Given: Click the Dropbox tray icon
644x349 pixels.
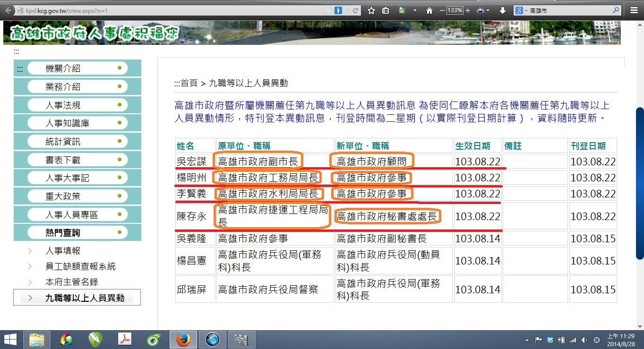Looking at the screenshot, I should (550, 340).
